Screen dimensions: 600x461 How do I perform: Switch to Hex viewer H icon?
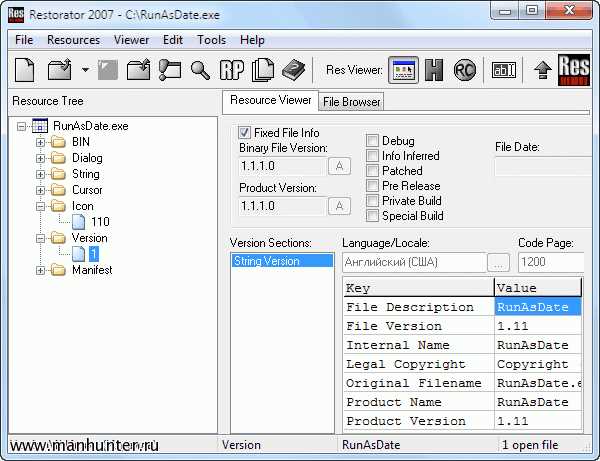point(434,70)
